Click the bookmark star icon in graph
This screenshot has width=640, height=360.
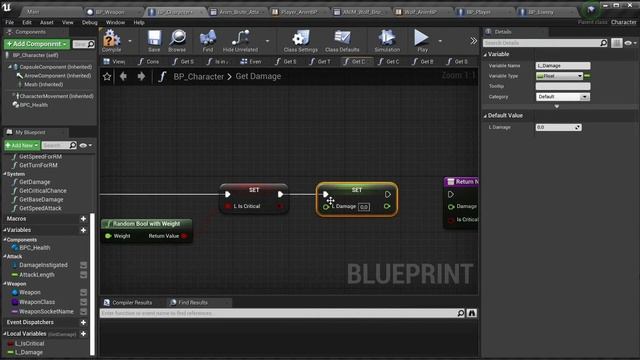(x=107, y=77)
